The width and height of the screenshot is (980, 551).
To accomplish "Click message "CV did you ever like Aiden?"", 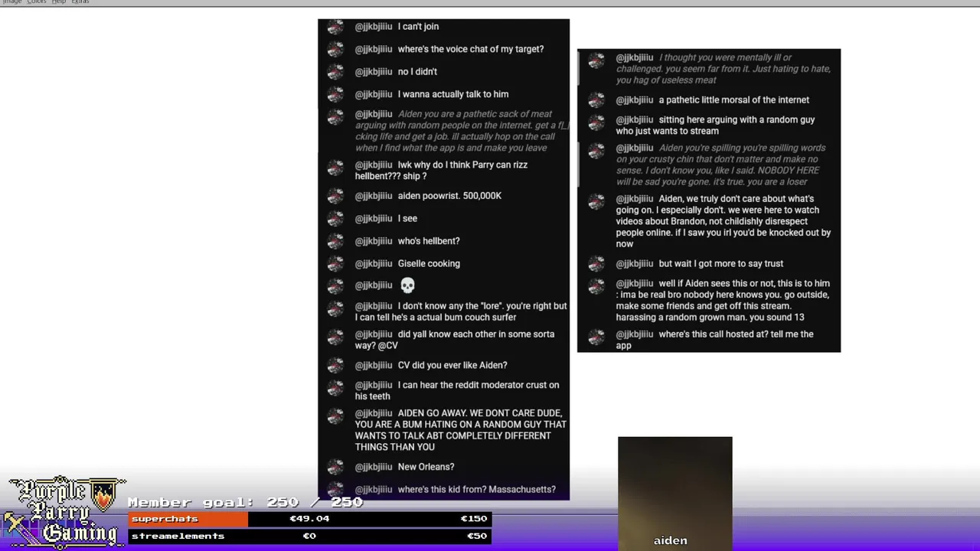I will (452, 366).
